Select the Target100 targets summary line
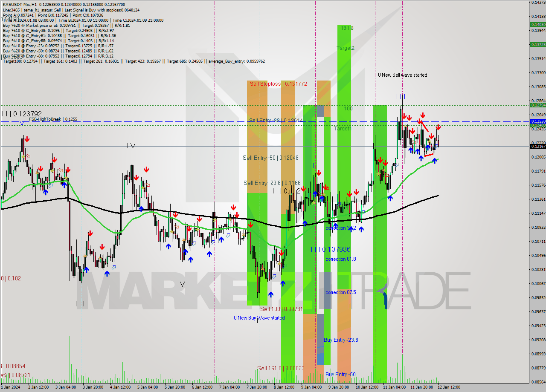The height and width of the screenshot is (392, 546). [x=134, y=61]
